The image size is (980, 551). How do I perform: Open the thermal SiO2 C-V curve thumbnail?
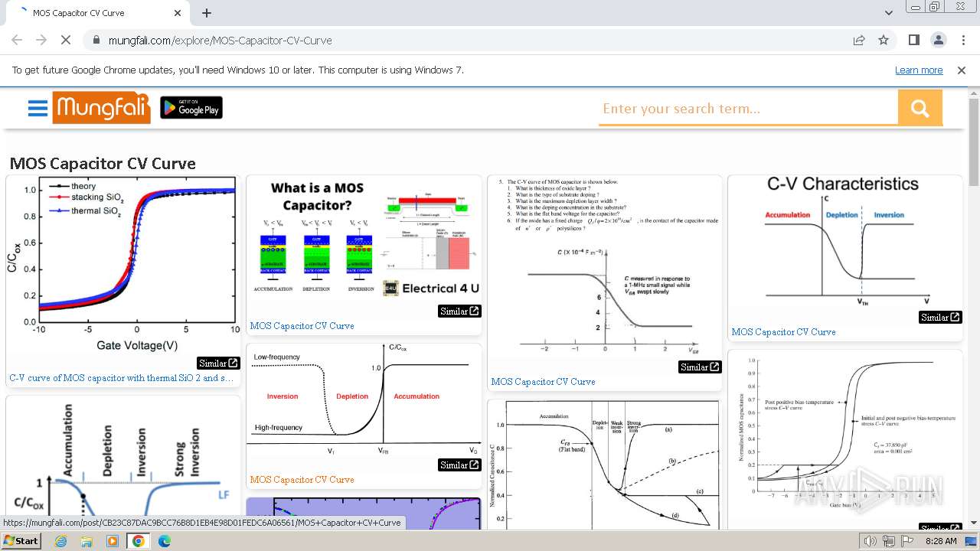123,265
